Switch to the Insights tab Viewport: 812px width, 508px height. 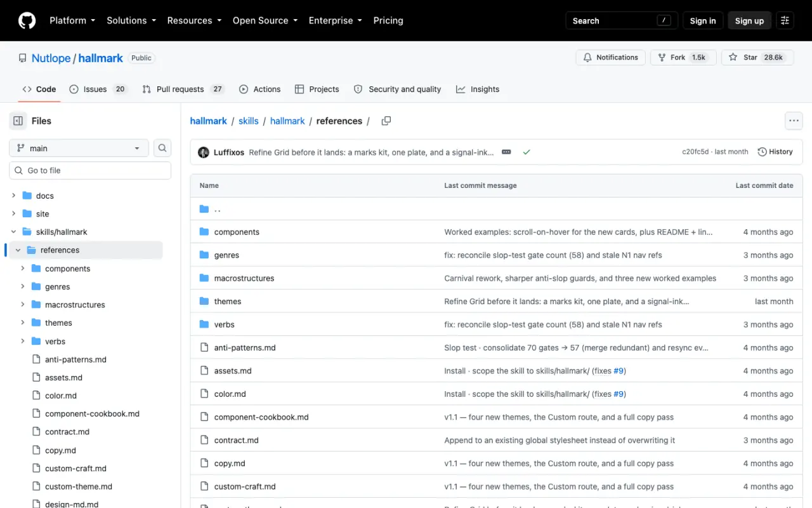(x=478, y=89)
